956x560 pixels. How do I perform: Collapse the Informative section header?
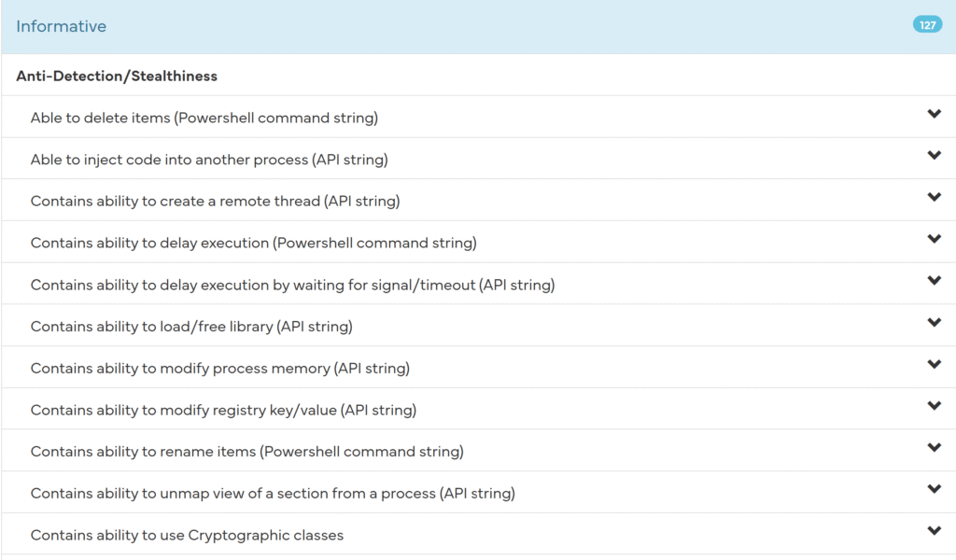tap(62, 26)
